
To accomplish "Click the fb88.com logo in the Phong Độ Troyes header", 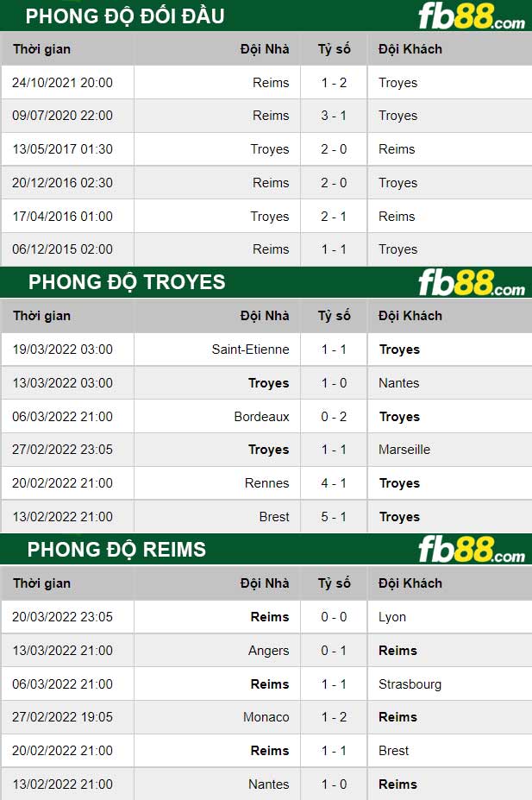I will (x=471, y=283).
